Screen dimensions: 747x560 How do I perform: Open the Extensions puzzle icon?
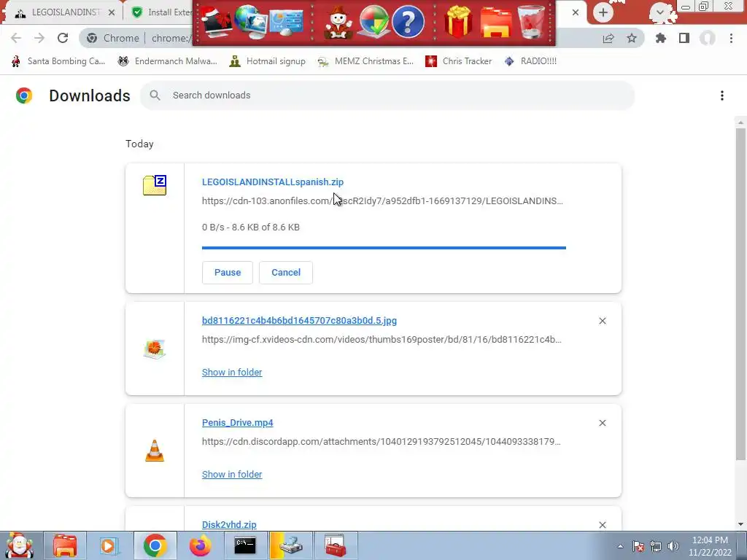661,38
